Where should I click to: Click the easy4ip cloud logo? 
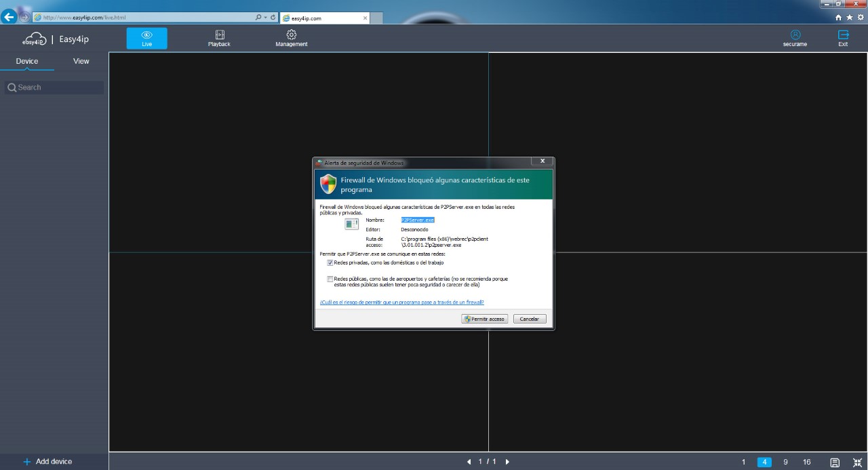[34, 39]
